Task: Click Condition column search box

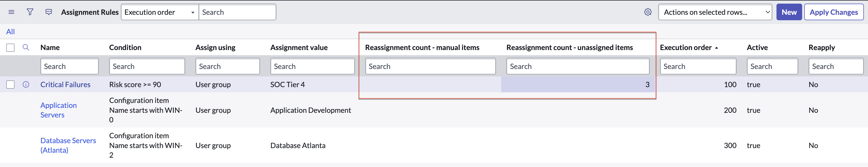Action: [147, 66]
